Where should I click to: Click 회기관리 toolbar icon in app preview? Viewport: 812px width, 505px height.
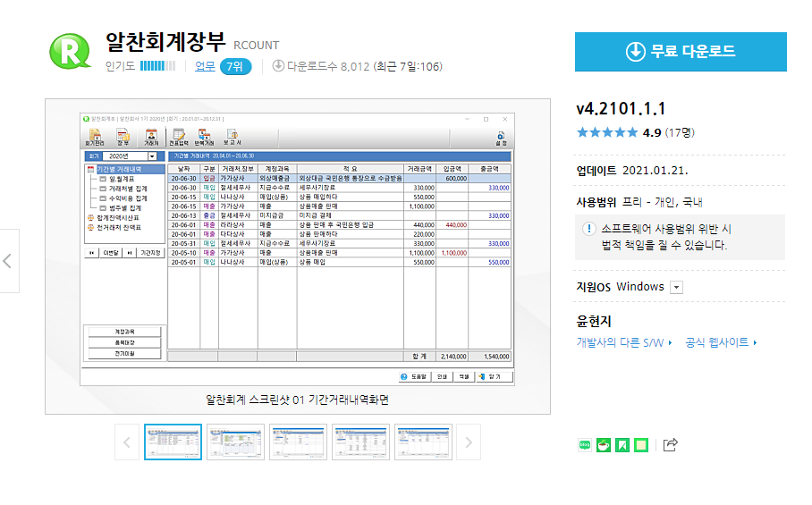(95, 138)
